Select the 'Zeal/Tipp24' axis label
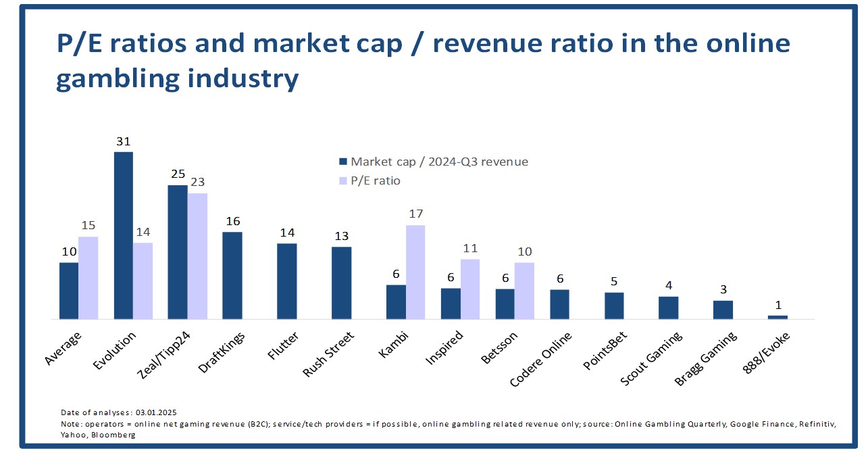This screenshot has width=868, height=455. 165,356
